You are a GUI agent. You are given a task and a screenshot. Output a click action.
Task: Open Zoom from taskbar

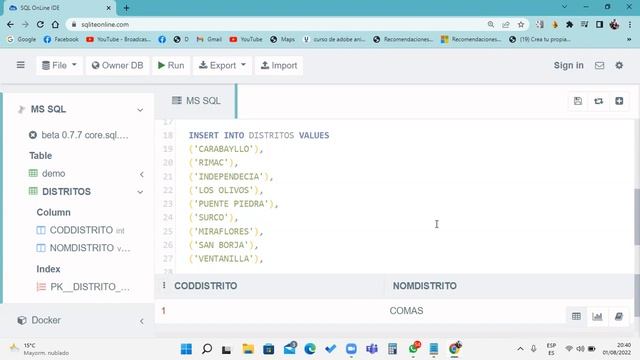point(351,349)
